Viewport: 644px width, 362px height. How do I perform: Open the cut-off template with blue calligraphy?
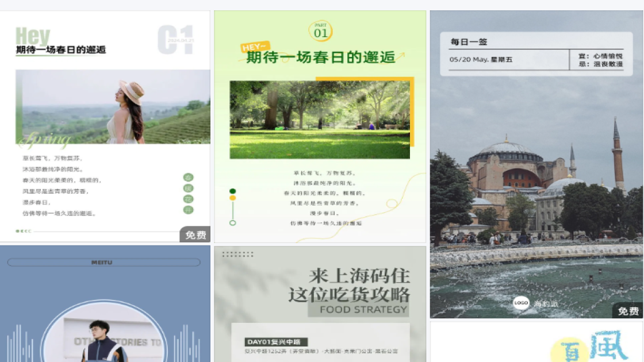[x=536, y=342]
